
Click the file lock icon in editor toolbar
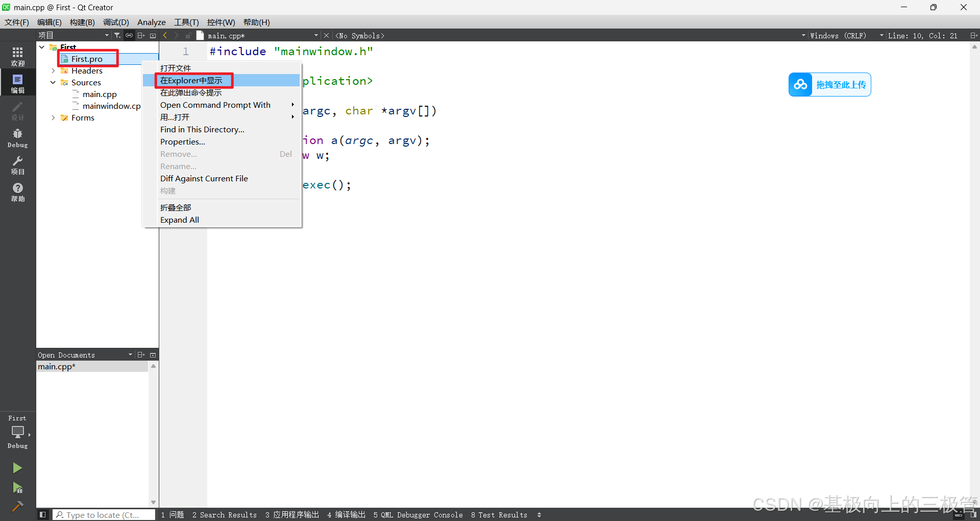[188, 35]
